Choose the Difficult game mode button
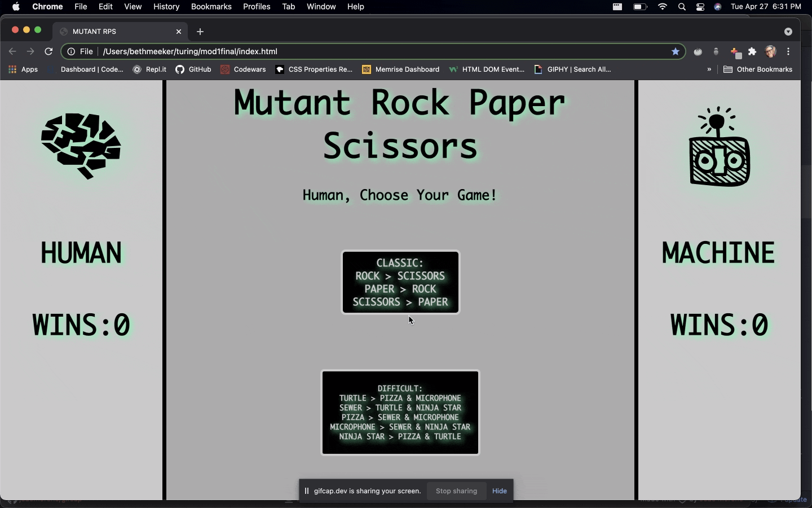This screenshot has height=508, width=812. [x=400, y=413]
